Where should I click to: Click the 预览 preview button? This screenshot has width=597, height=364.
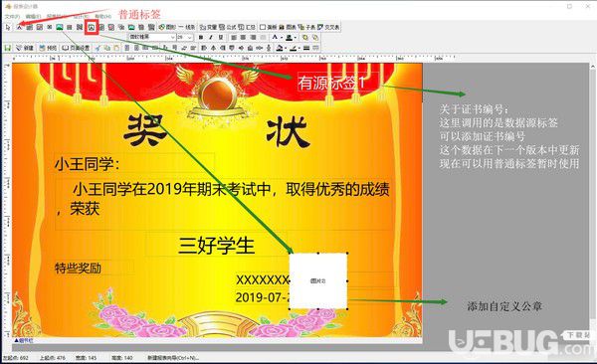click(48, 48)
